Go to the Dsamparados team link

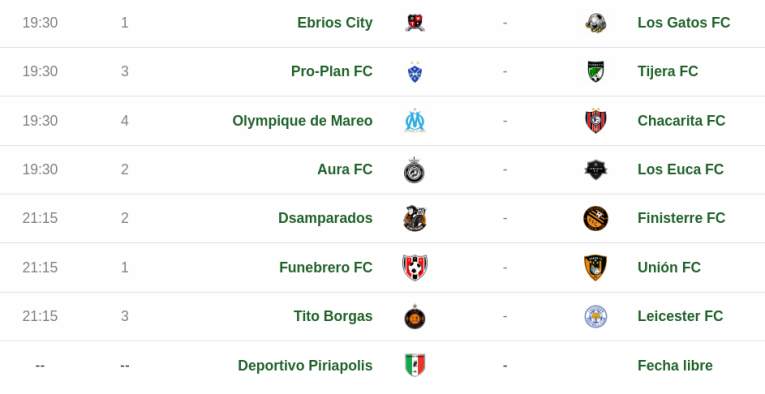pyautogui.click(x=325, y=218)
